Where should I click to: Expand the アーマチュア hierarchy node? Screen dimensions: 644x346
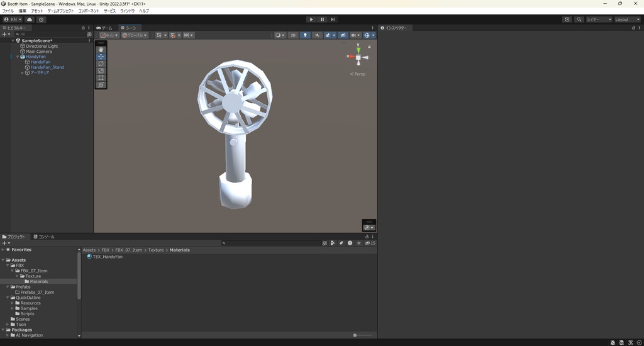[x=22, y=73]
